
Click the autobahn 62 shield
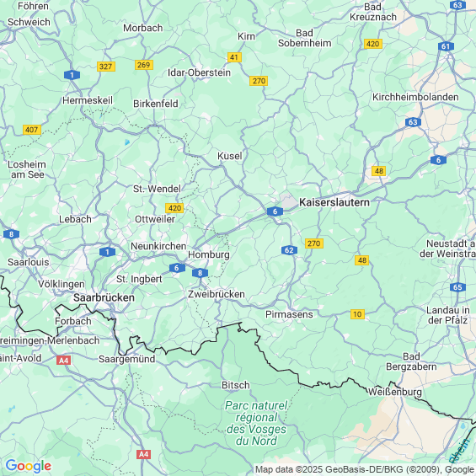[289, 250]
